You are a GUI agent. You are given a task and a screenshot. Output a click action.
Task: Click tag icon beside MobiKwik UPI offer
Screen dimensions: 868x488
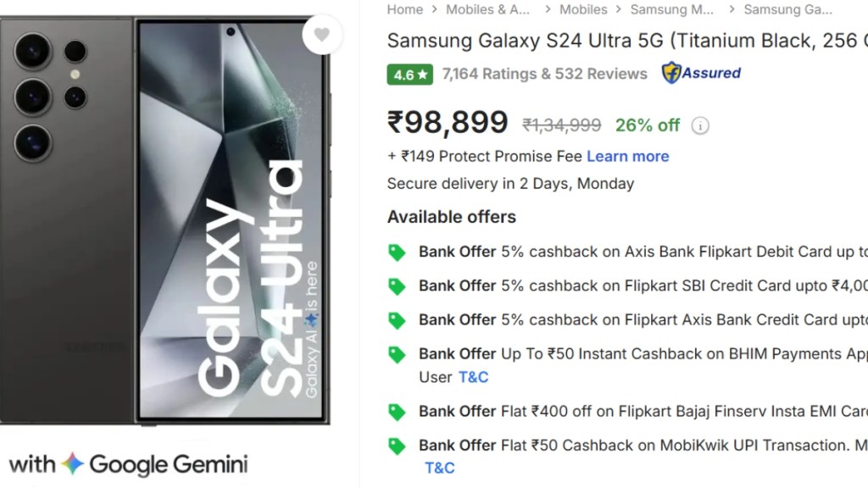pyautogui.click(x=397, y=446)
